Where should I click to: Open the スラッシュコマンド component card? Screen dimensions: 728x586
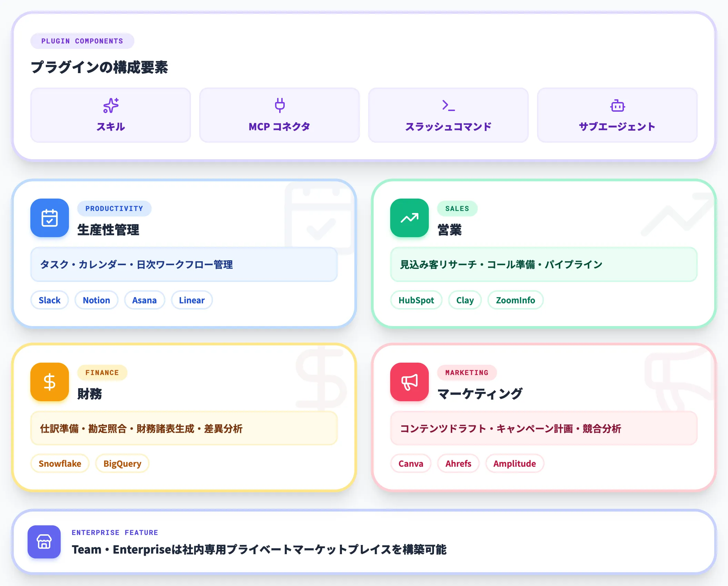[448, 115]
